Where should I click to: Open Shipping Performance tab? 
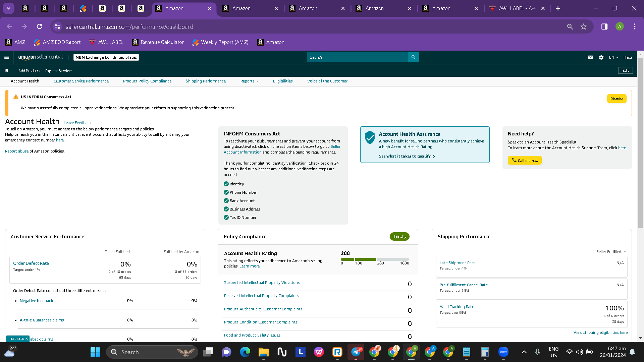pos(206,81)
